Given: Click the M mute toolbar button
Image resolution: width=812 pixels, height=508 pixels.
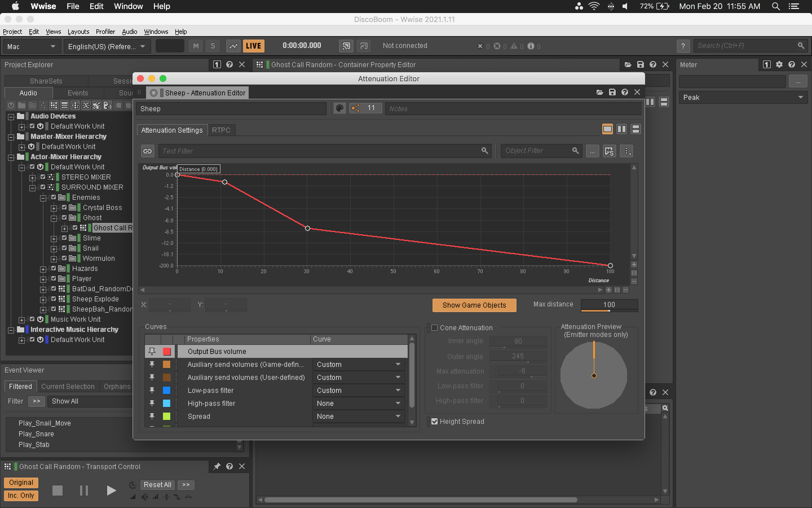Looking at the screenshot, I should click(x=196, y=46).
